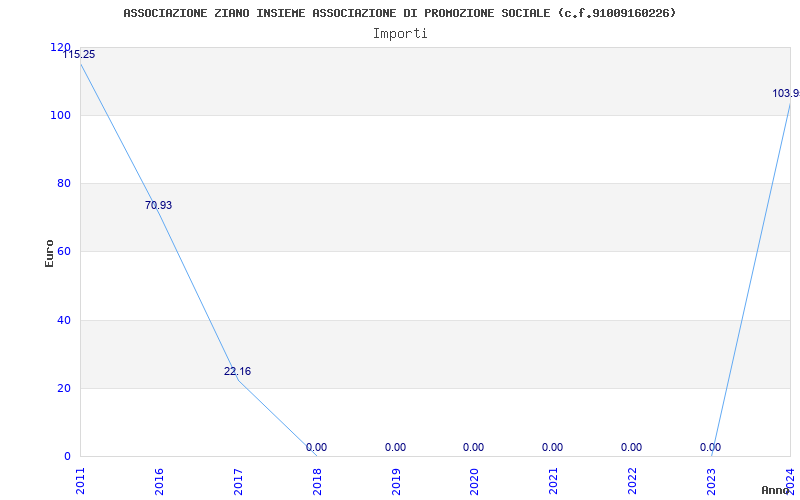Click the 0 y-axis tick label
The width and height of the screenshot is (800, 500).
point(67,456)
